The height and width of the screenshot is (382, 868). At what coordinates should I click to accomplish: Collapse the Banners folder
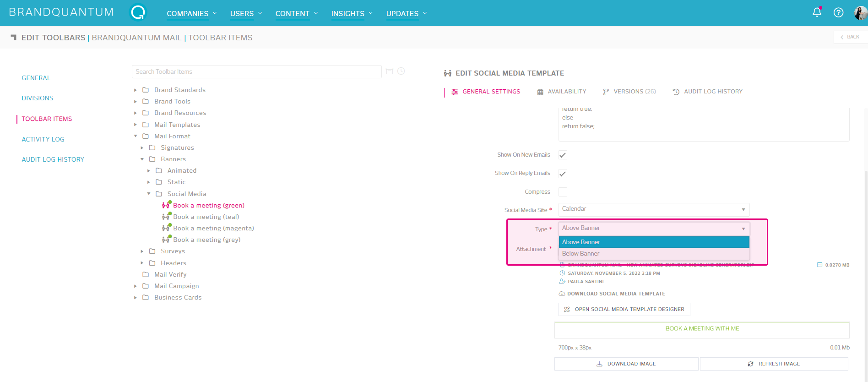click(x=142, y=159)
